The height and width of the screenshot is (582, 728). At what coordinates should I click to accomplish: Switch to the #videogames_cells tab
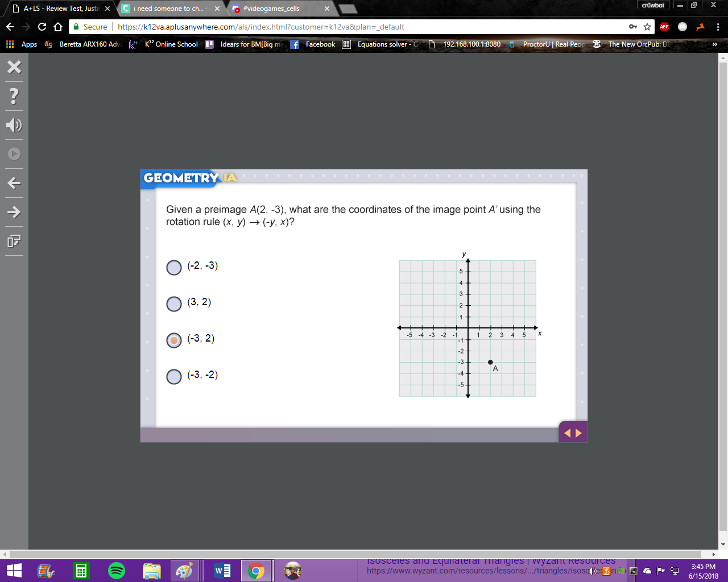click(279, 9)
